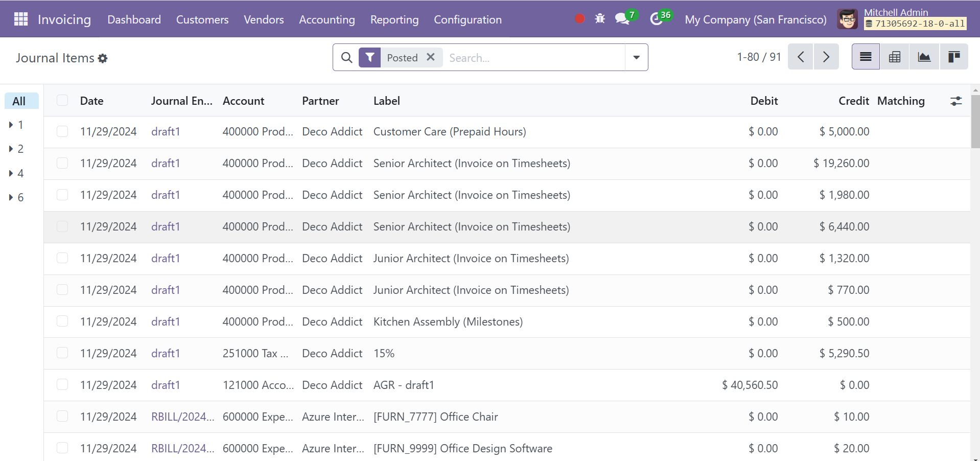
Task: Open the Dashboard menu
Action: (134, 19)
